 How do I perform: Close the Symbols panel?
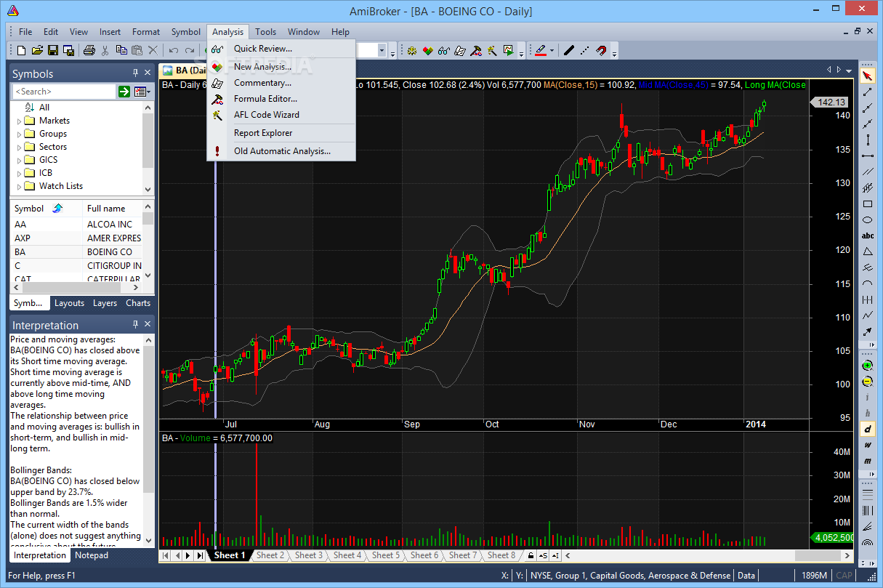(148, 73)
